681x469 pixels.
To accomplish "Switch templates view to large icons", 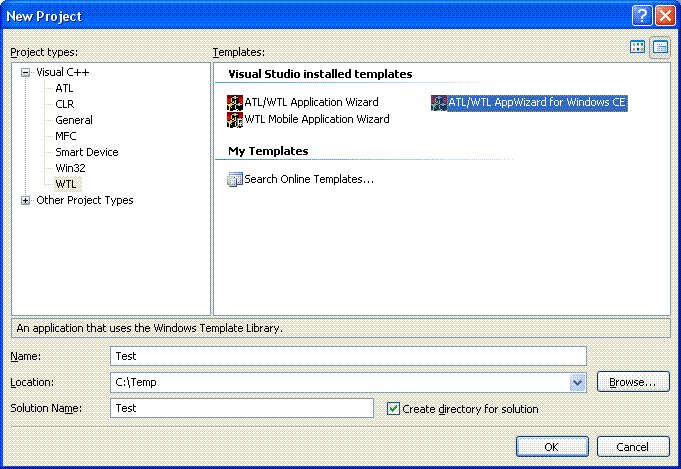I will (637, 47).
